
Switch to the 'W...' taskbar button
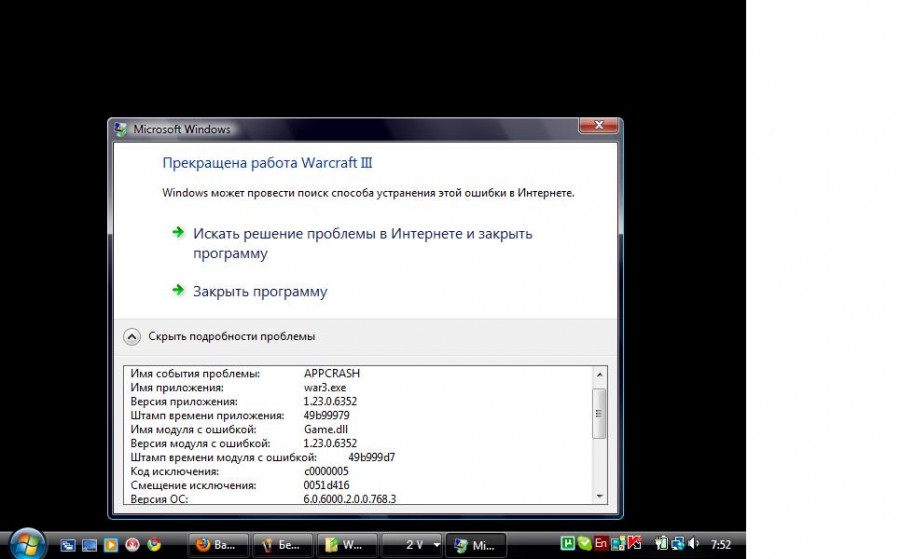click(347, 545)
